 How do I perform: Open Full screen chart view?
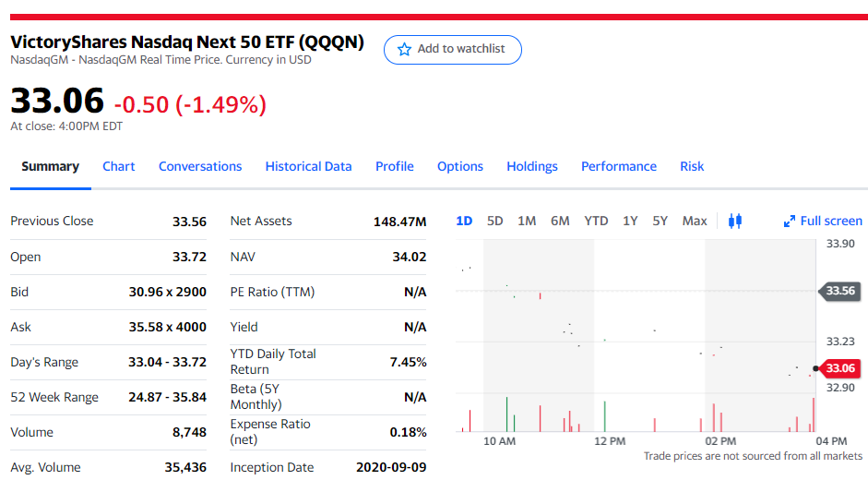pyautogui.click(x=823, y=222)
